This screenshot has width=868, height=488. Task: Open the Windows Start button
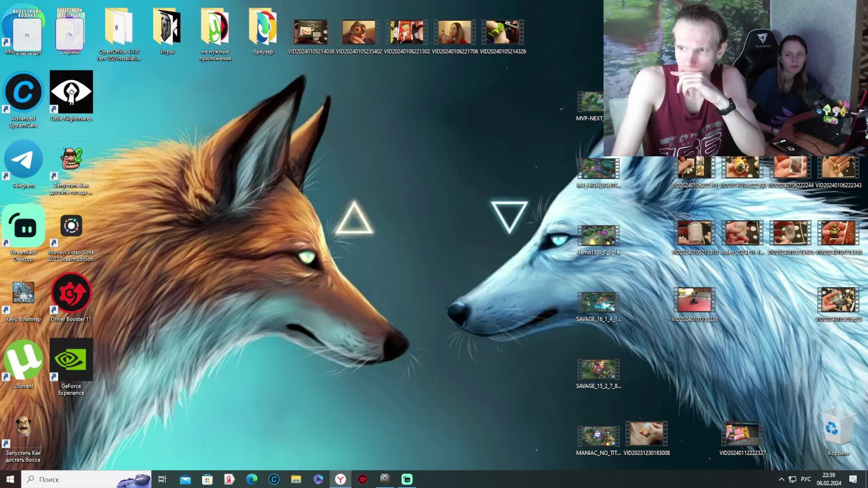(x=10, y=479)
